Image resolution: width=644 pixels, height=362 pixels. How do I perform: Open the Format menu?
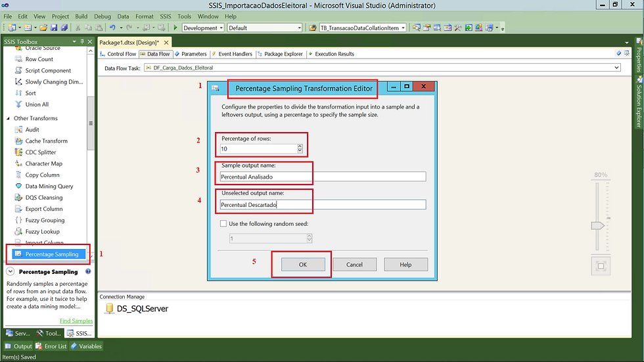pyautogui.click(x=144, y=16)
